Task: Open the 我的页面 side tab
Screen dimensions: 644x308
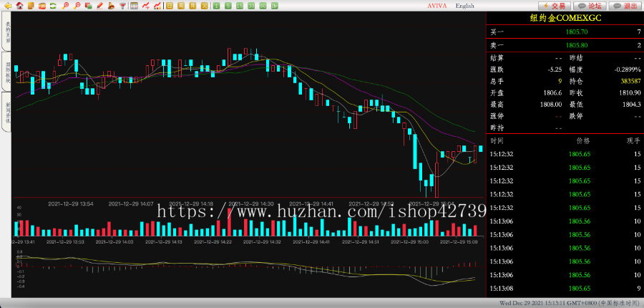Action: tap(6, 32)
